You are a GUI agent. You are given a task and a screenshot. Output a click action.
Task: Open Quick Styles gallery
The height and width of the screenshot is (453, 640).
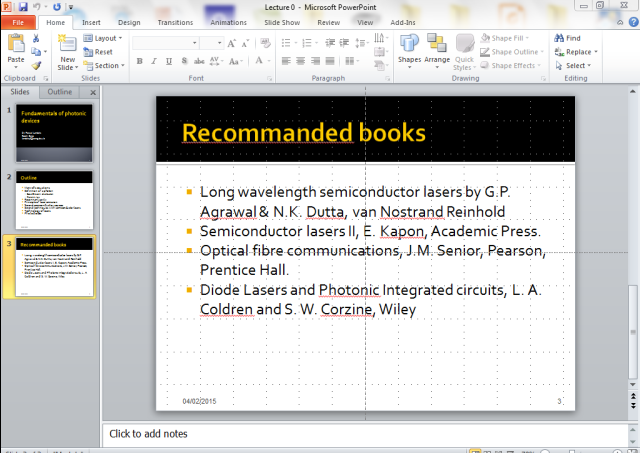(464, 52)
